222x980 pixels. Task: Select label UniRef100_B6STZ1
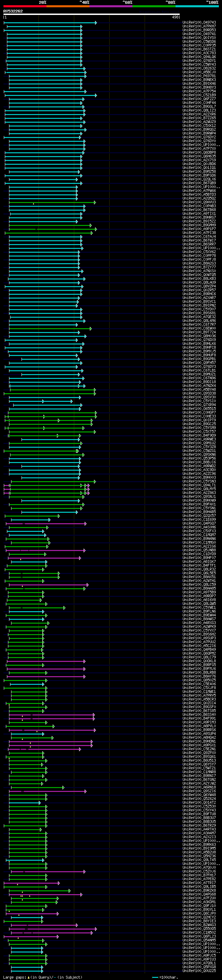[199, 49]
